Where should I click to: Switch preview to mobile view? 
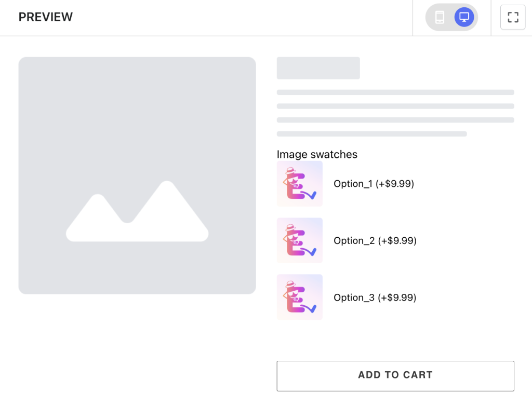click(440, 17)
